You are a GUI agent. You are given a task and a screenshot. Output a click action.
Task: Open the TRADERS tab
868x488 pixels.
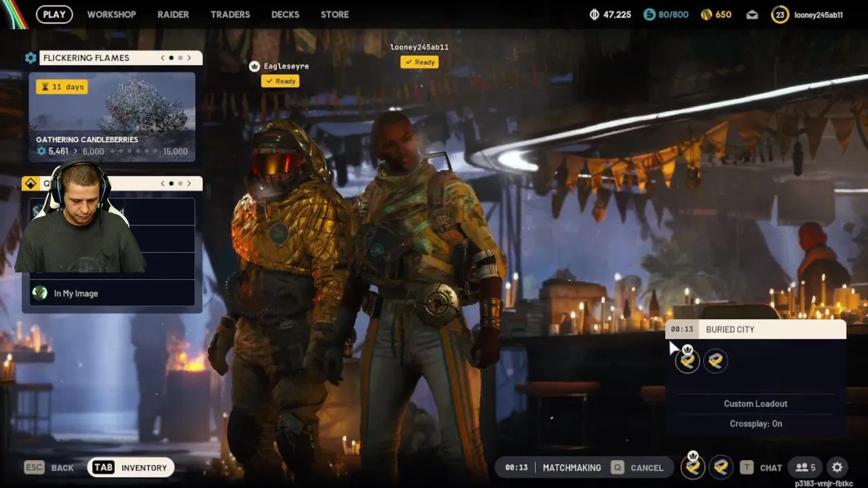click(230, 14)
